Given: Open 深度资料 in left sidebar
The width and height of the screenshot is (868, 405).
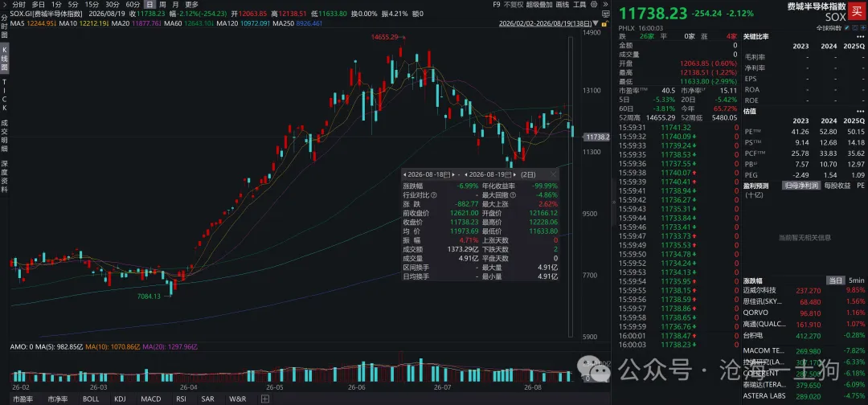Looking at the screenshot, I should (x=5, y=177).
